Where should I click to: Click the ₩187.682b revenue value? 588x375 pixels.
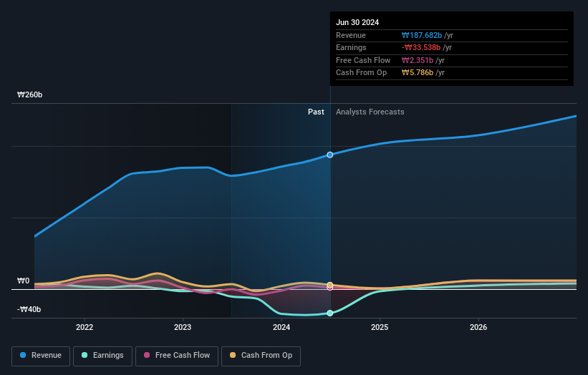tap(422, 35)
